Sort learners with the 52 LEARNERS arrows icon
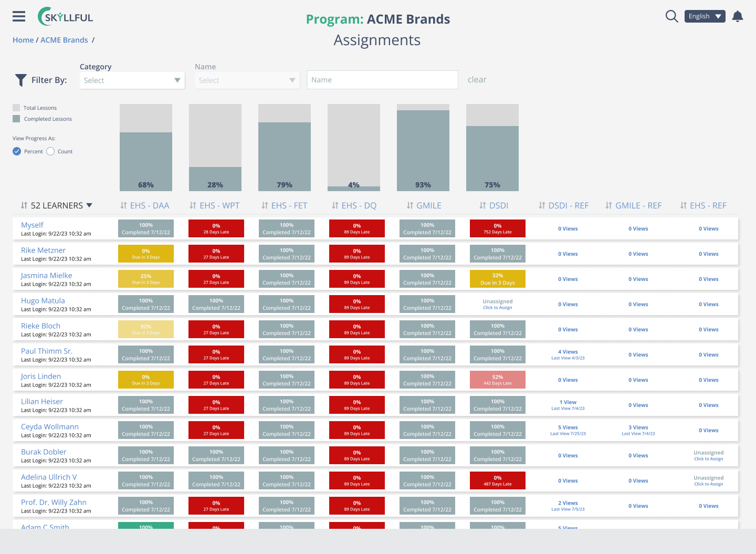The image size is (756, 554). [x=24, y=205]
